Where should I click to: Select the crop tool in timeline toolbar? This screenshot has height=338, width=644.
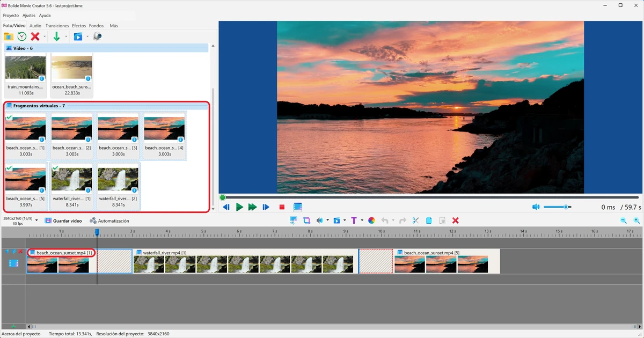click(x=307, y=221)
